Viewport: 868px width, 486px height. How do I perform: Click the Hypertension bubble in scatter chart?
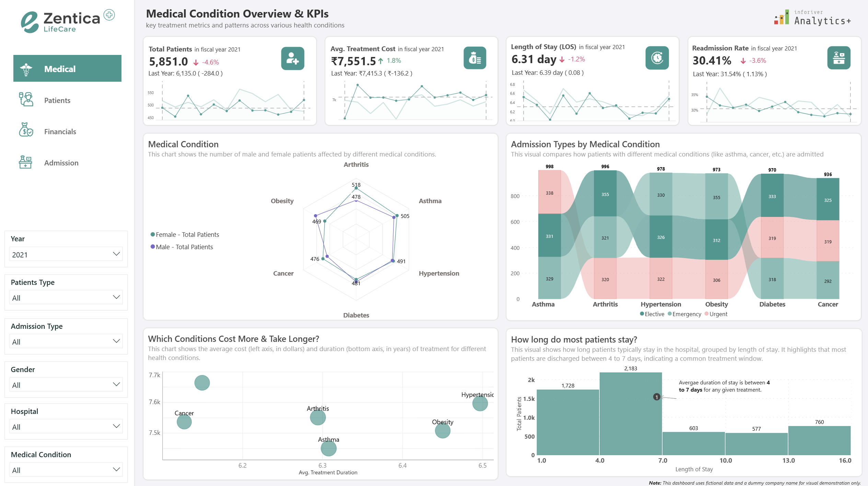480,403
